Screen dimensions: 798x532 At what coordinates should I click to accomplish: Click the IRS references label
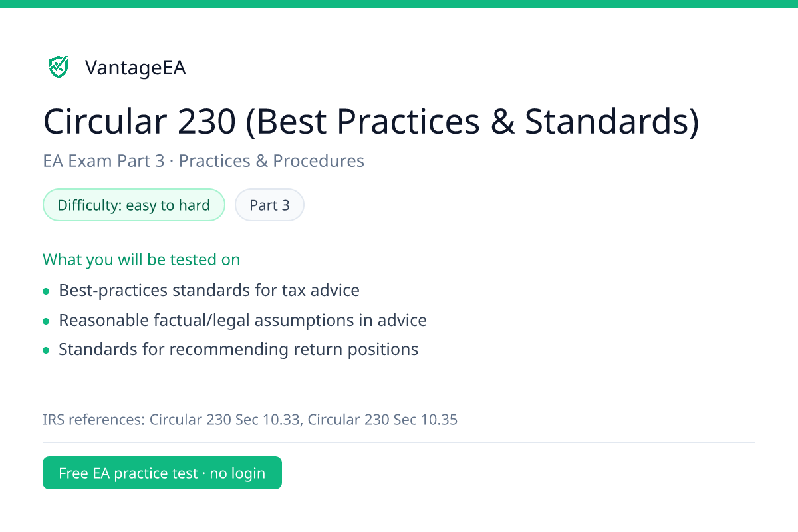(94, 420)
